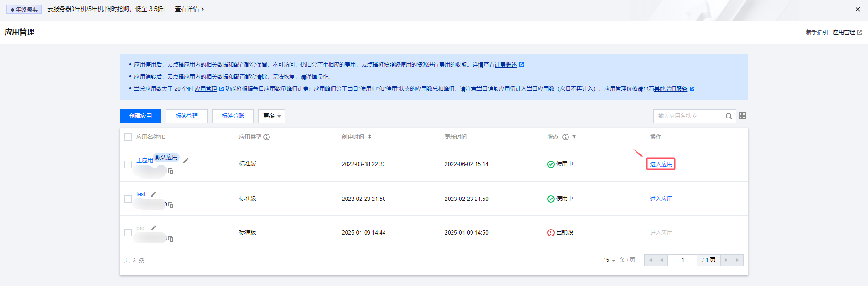Click update time 2025-01-09 14:50
Screen dimensions: 868x286
pyautogui.click(x=466, y=233)
